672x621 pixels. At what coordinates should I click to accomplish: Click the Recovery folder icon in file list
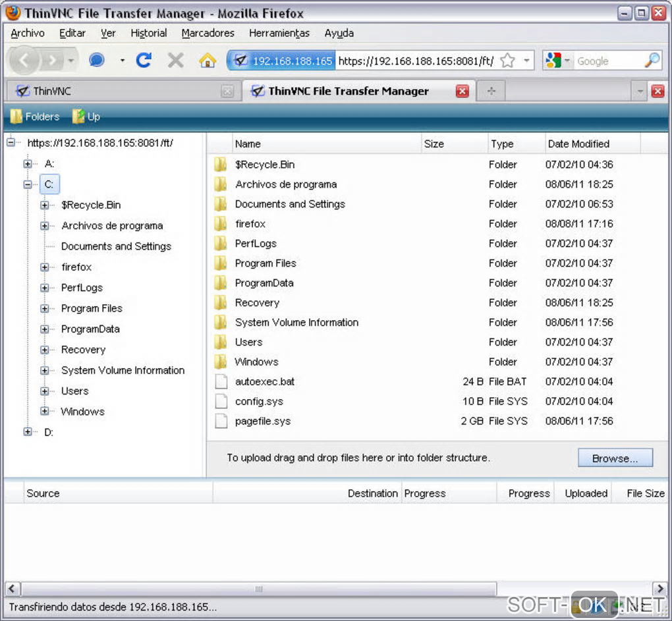coord(220,302)
